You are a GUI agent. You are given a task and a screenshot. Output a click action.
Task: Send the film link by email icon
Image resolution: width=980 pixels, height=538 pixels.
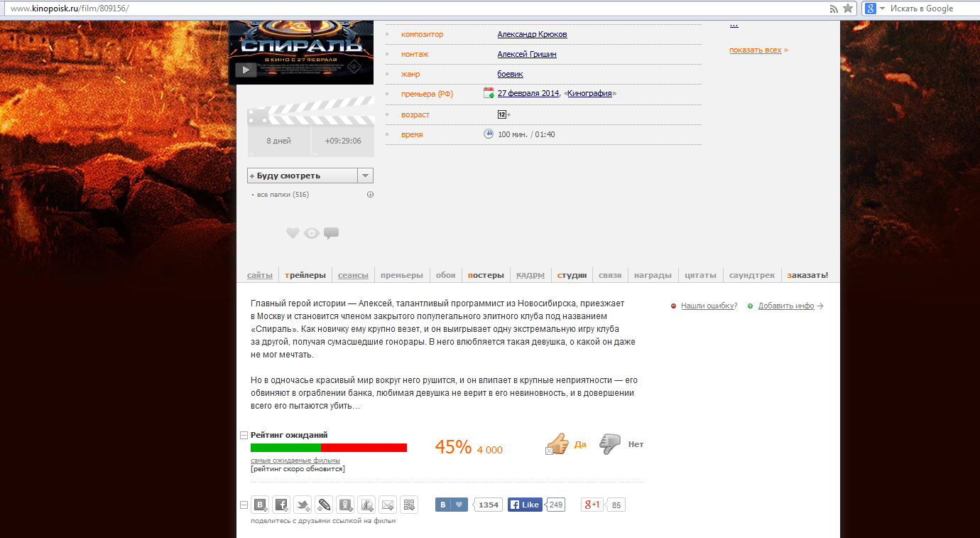(x=388, y=505)
